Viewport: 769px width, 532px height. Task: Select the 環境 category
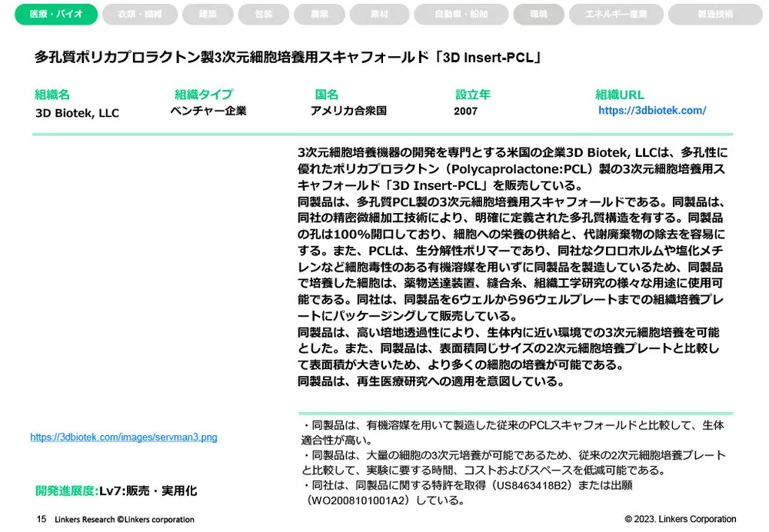pos(538,15)
